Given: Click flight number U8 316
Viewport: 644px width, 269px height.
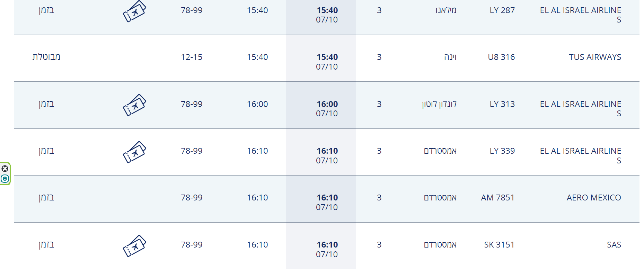Looking at the screenshot, I should coord(501,57).
